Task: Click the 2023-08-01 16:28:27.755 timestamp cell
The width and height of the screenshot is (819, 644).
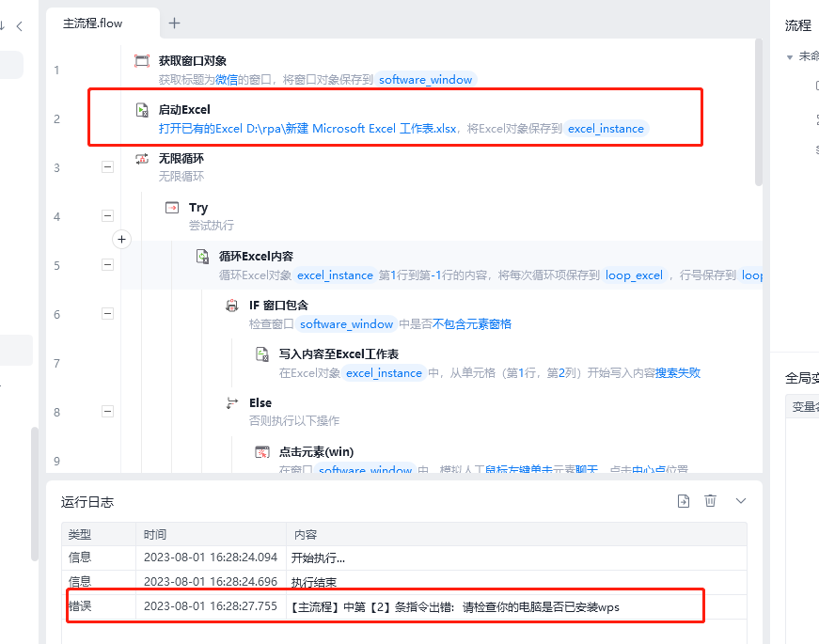Action: tap(211, 606)
